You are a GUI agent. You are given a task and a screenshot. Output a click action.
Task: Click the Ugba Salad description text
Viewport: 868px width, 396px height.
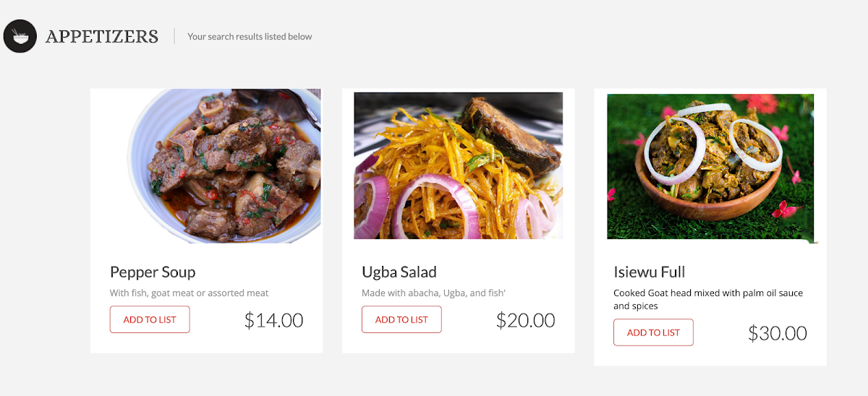pyautogui.click(x=433, y=293)
